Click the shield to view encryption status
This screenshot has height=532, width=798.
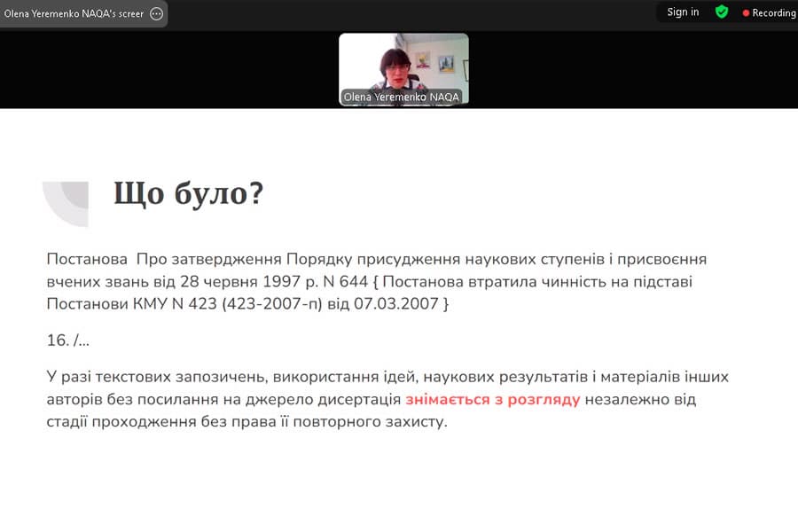pyautogui.click(x=722, y=12)
